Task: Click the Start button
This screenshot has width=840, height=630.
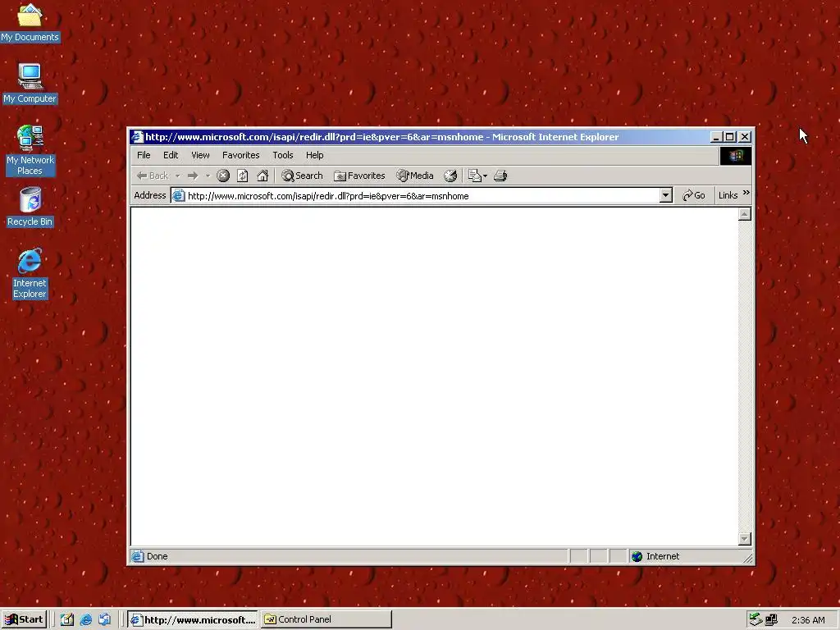Action: point(24,620)
